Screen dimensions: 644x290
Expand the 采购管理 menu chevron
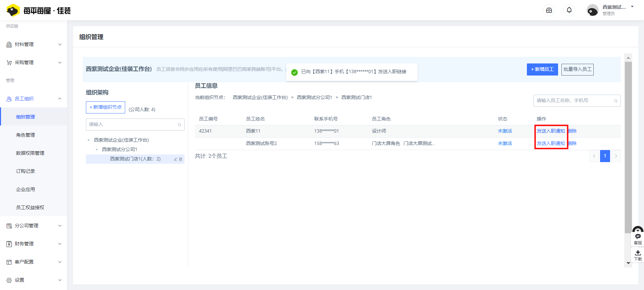point(60,62)
